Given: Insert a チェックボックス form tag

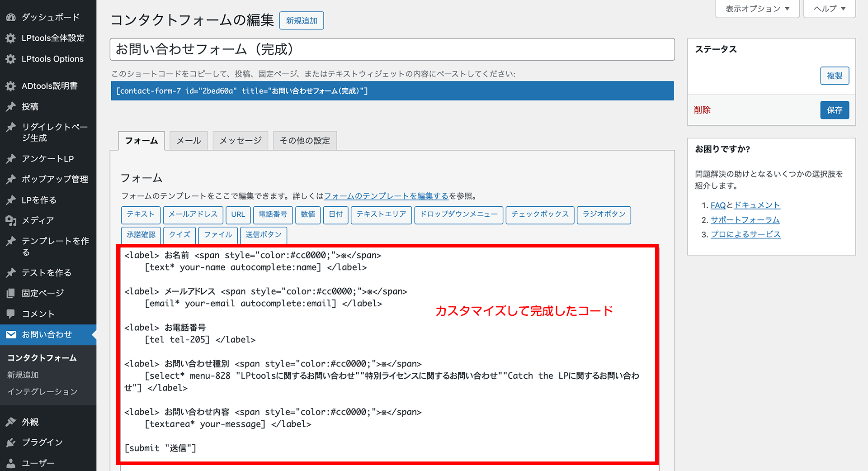Looking at the screenshot, I should [540, 215].
